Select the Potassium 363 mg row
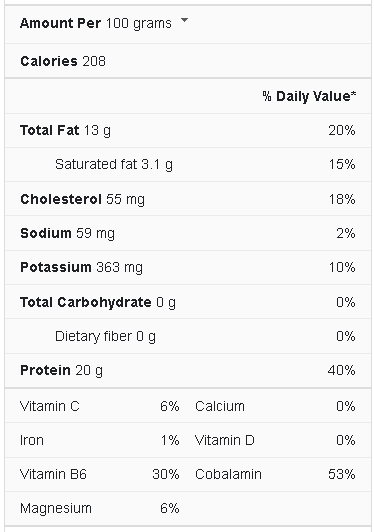Viewport: 374px width, 532px height. (x=188, y=267)
